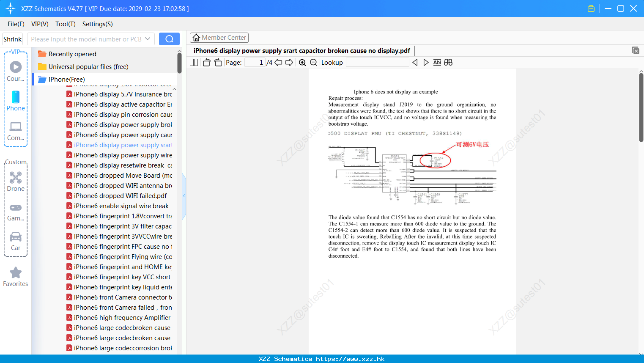Screen dimensions: 644x363
Task: Open iPhone6 fingerprint key liquid file
Action: [x=119, y=287]
